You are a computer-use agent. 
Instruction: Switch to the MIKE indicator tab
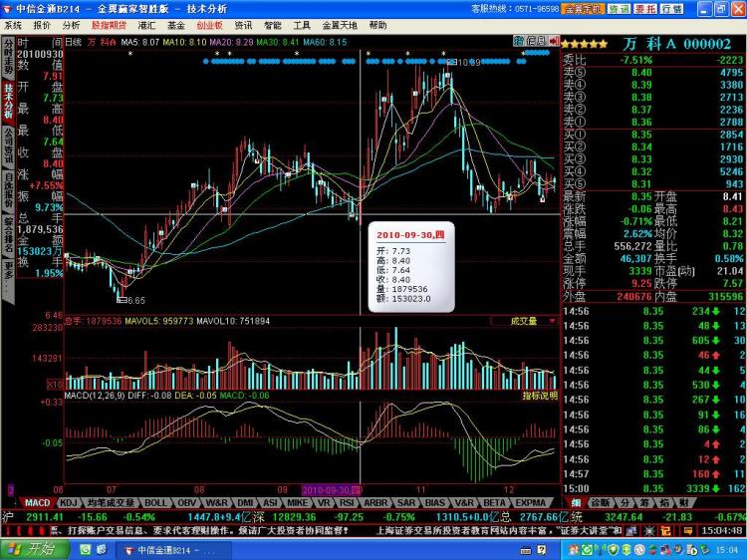(x=297, y=503)
